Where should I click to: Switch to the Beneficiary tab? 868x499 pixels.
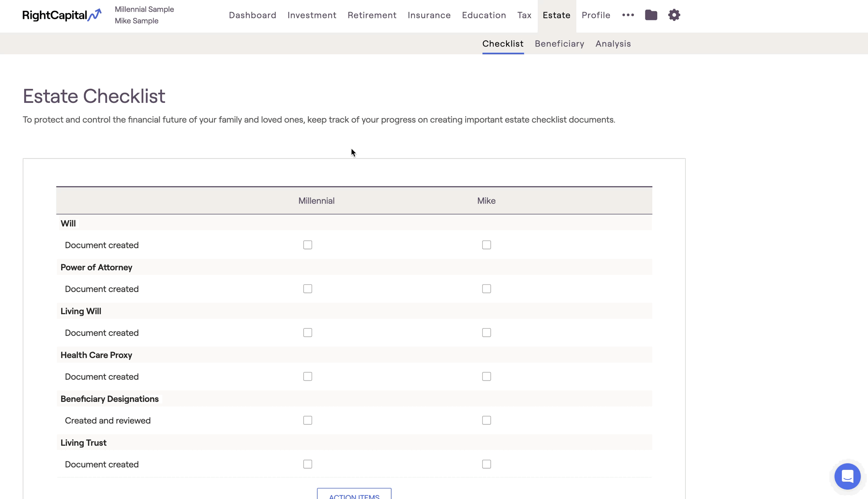pyautogui.click(x=559, y=44)
